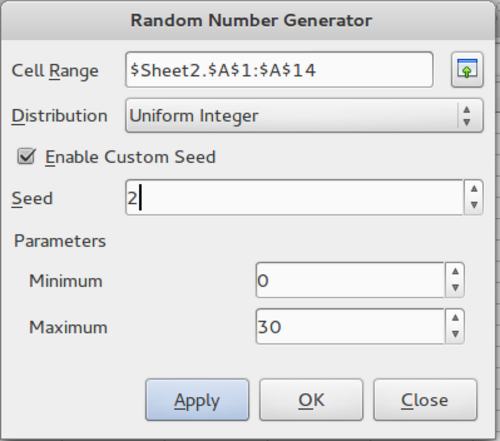The width and height of the screenshot is (500, 441).
Task: Increment the Maximum value spinner
Action: [455, 318]
